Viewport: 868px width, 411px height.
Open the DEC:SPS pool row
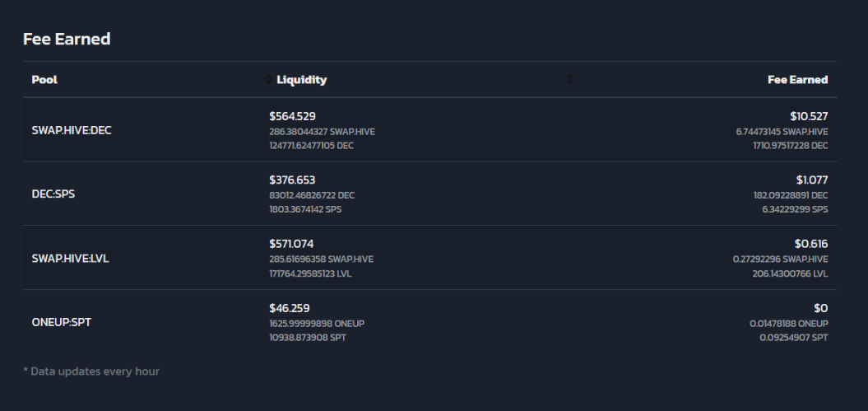coord(430,194)
